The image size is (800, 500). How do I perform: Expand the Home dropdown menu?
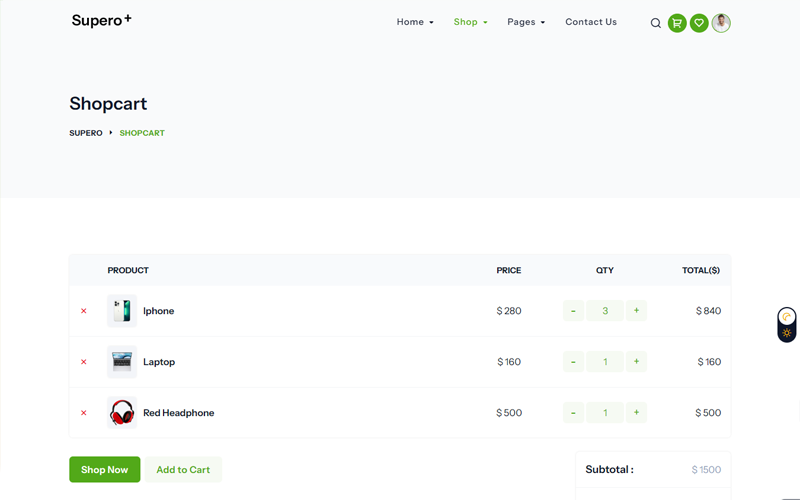(x=415, y=22)
